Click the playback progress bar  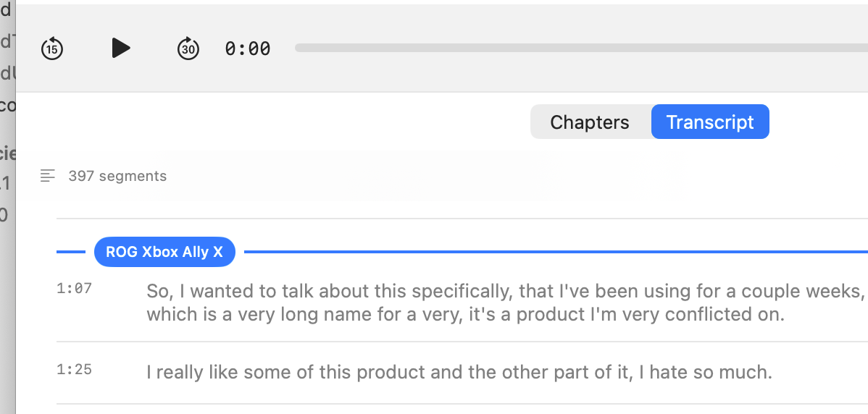point(580,48)
